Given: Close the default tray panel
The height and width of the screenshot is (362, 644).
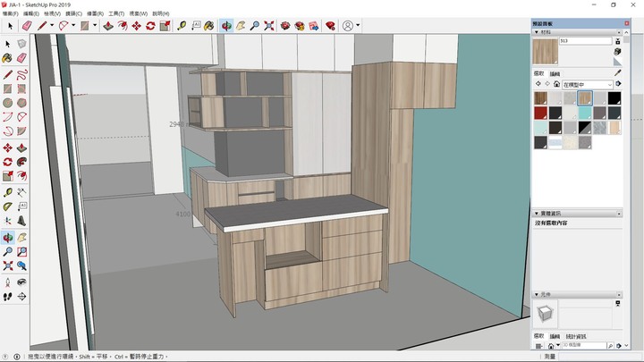Looking at the screenshot, I should 627,23.
